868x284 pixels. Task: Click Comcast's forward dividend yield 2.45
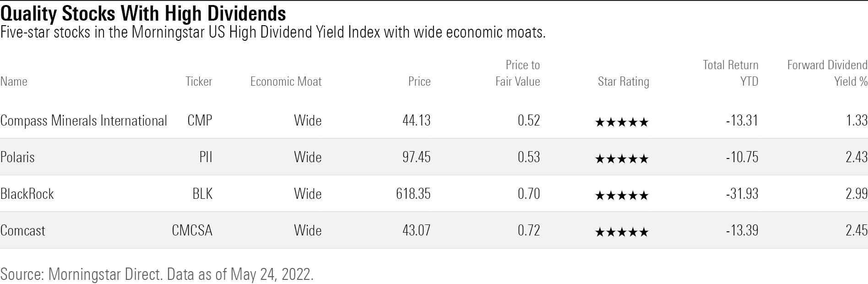click(856, 230)
